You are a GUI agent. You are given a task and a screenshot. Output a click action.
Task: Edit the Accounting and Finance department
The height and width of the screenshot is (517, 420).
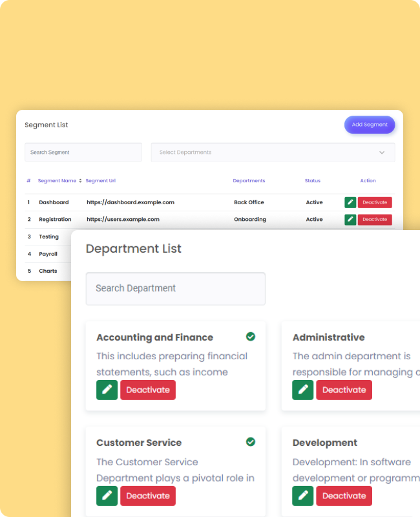click(x=107, y=390)
